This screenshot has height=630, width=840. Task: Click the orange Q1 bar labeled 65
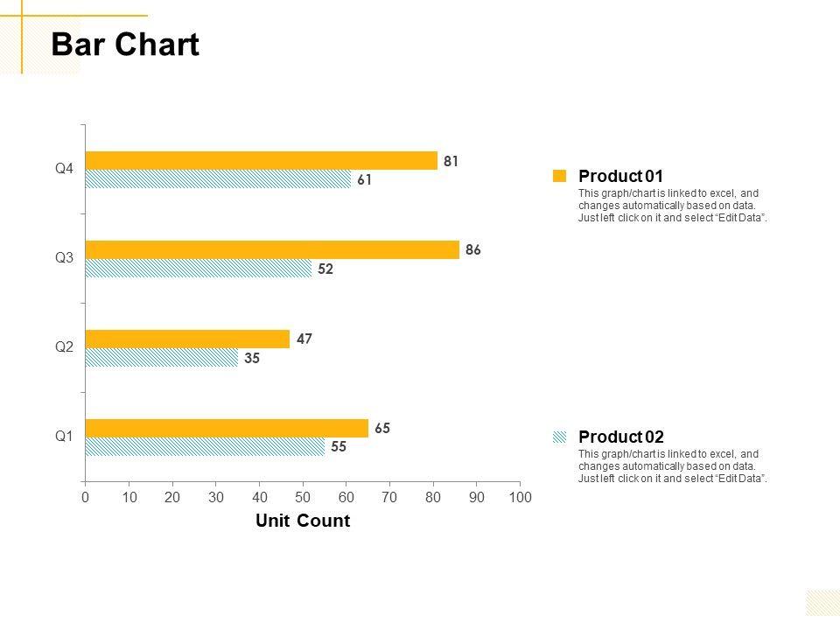227,428
